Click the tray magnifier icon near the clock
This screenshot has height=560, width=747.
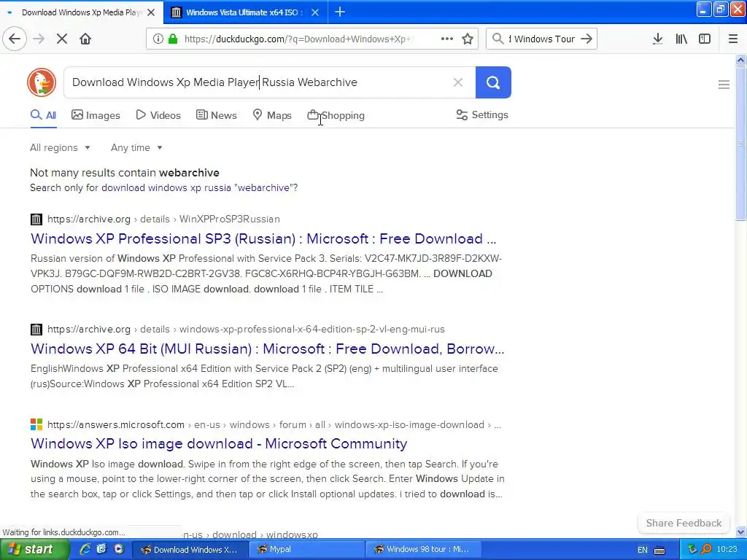point(706,549)
